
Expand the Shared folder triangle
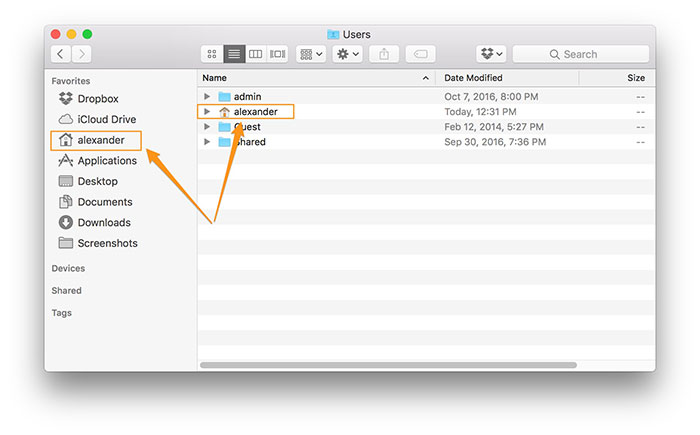click(207, 142)
